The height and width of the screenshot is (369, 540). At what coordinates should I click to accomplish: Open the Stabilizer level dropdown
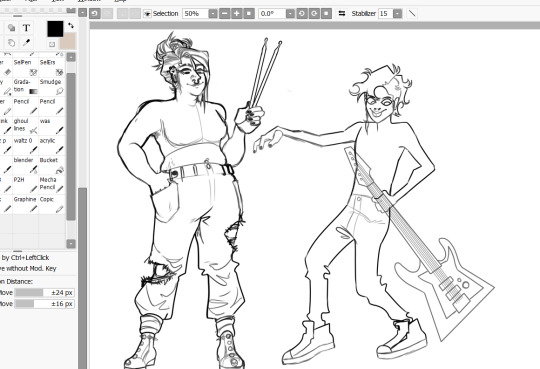click(397, 13)
